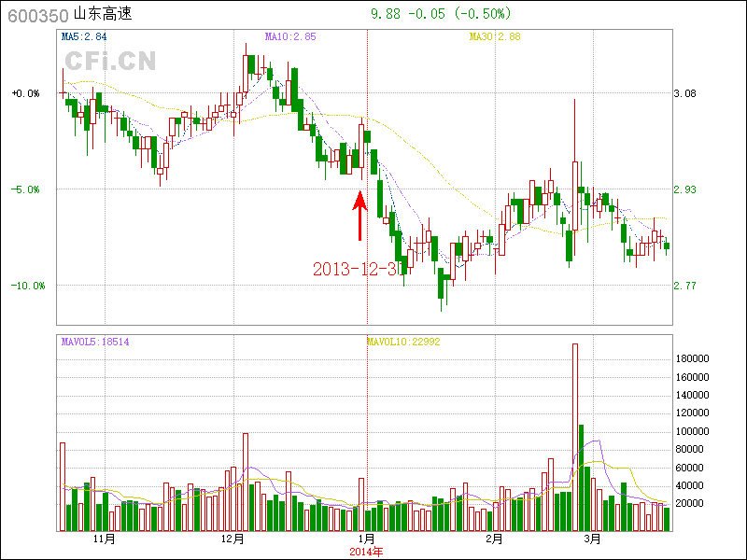Select the MAVOL10:22992 volume label

(x=402, y=343)
